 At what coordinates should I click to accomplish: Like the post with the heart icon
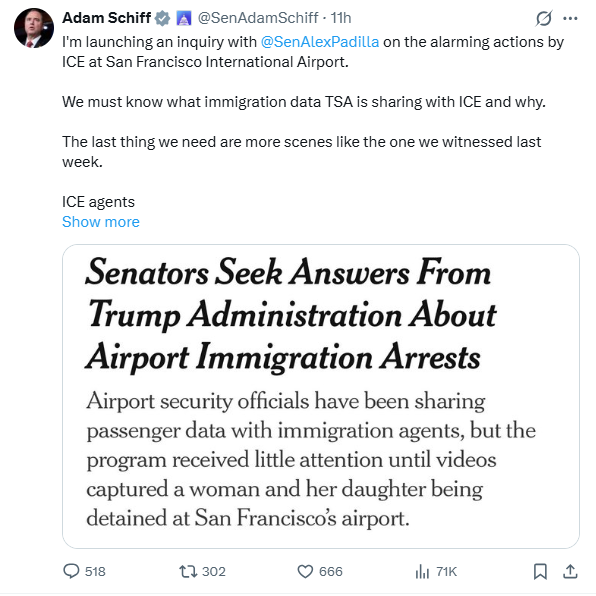pos(305,571)
